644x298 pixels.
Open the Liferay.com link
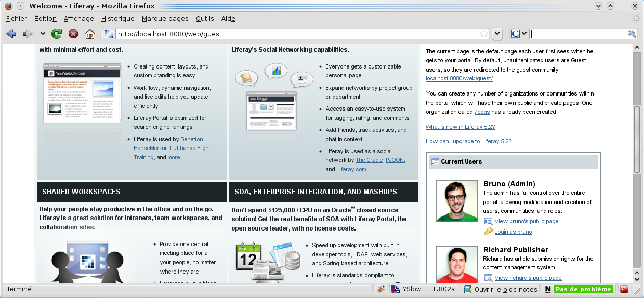351,169
